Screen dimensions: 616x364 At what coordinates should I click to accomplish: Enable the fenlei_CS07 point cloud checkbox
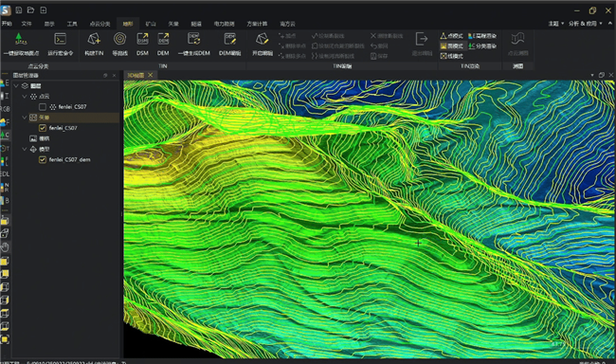click(x=43, y=107)
